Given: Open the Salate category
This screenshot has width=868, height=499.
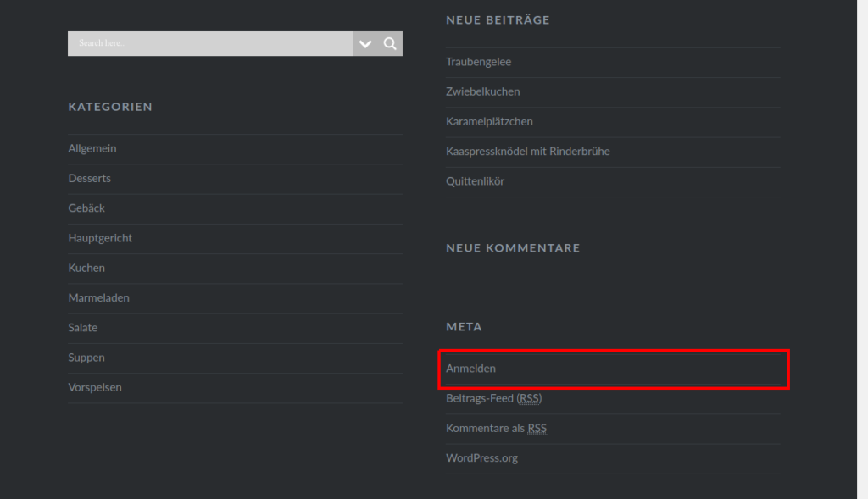Looking at the screenshot, I should 83,327.
